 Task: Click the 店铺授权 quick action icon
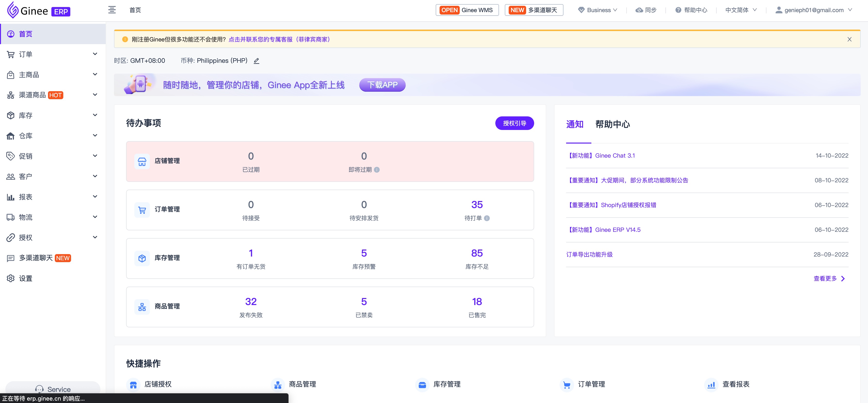(x=133, y=385)
